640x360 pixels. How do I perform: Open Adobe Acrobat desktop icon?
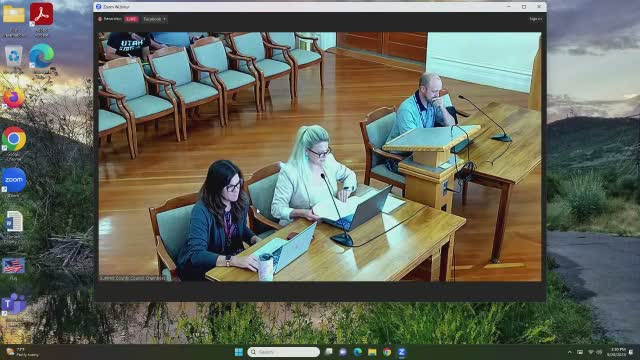click(41, 19)
